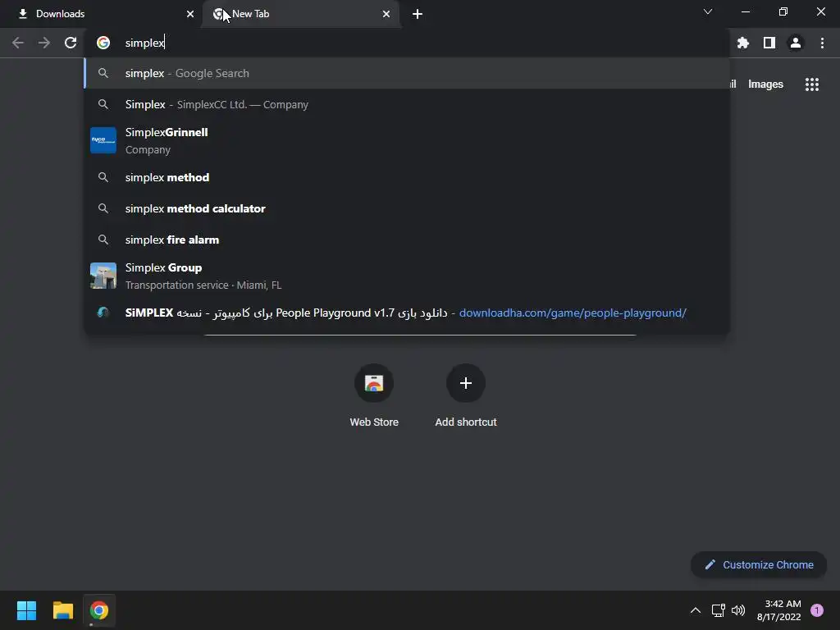Click the Customize Chrome button
The image size is (840, 630).
(x=759, y=564)
